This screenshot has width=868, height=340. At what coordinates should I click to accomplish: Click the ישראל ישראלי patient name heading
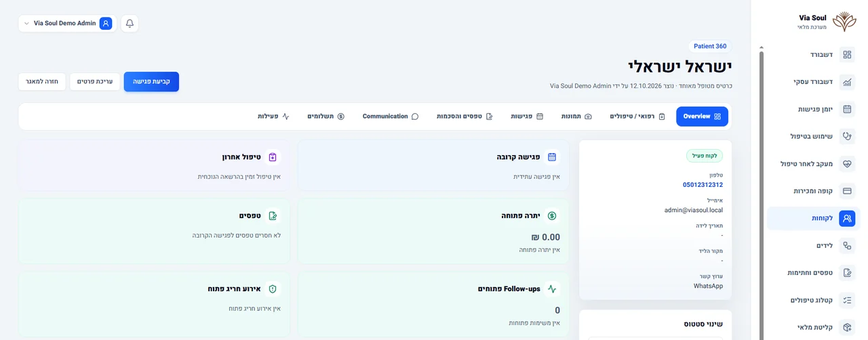tap(679, 66)
